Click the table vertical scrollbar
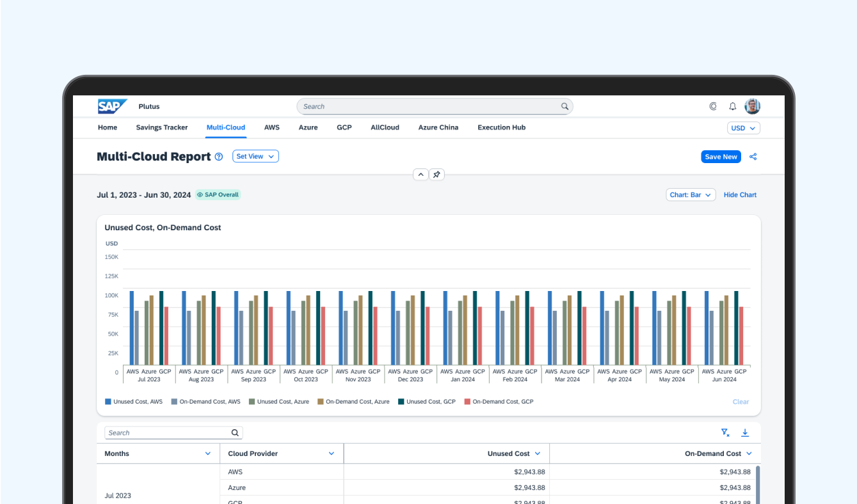857x504 pixels. pos(758,485)
